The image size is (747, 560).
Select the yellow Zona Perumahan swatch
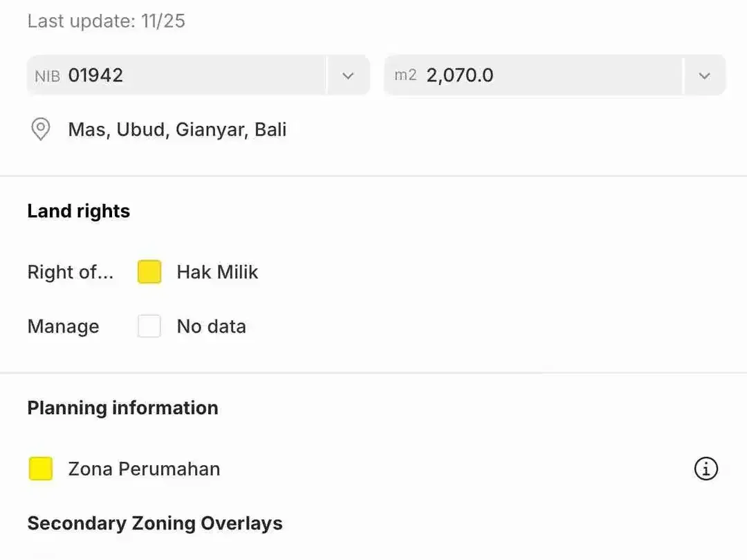[41, 469]
